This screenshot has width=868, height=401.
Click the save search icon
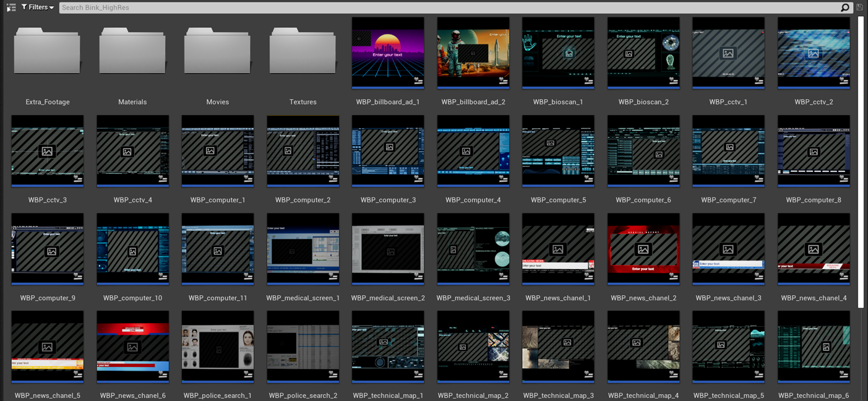[860, 7]
